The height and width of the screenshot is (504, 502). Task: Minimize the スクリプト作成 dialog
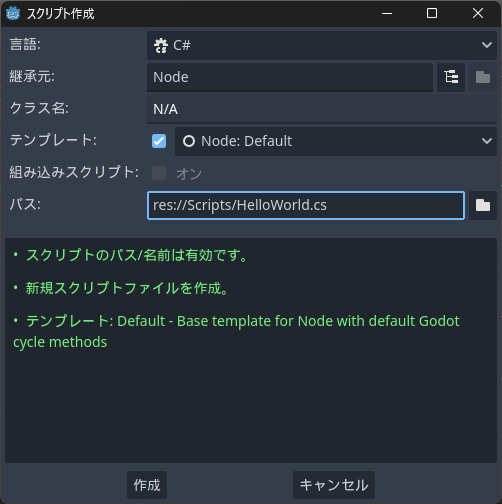(387, 13)
